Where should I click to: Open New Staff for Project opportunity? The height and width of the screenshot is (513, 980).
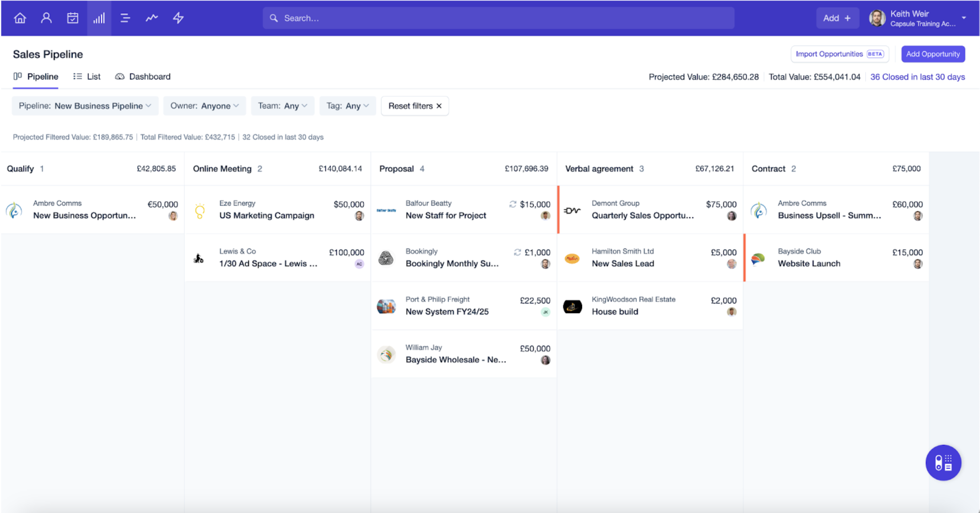coord(464,210)
